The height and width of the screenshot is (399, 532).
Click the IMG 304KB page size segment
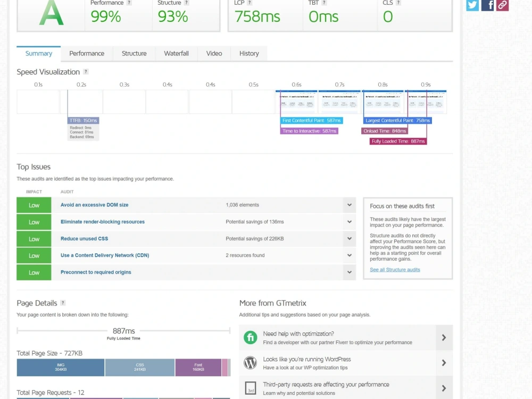point(61,368)
